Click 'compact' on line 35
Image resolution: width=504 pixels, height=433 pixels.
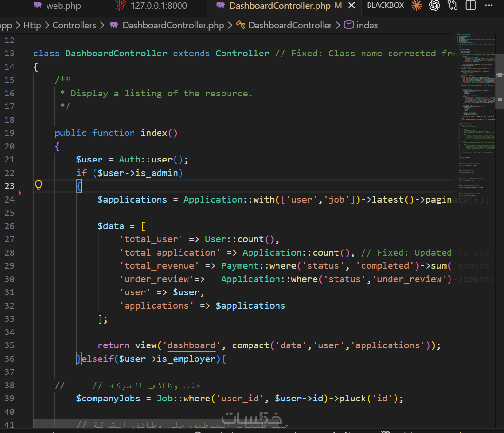(x=251, y=345)
